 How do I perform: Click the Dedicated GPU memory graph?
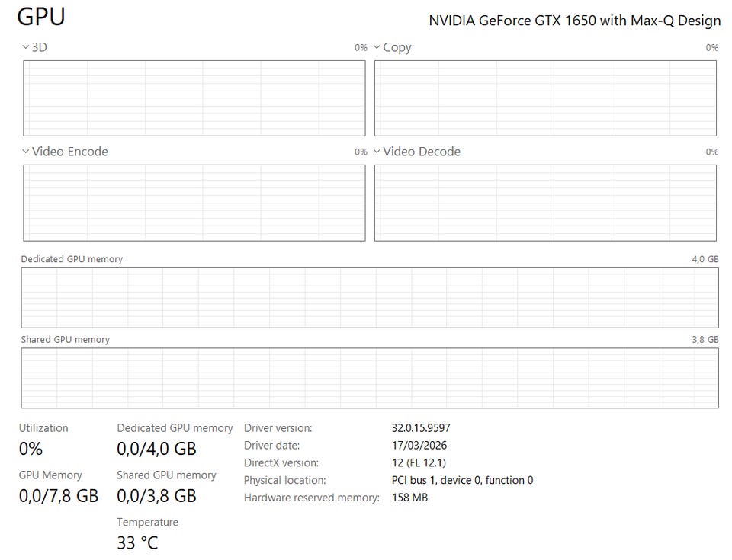pos(370,298)
